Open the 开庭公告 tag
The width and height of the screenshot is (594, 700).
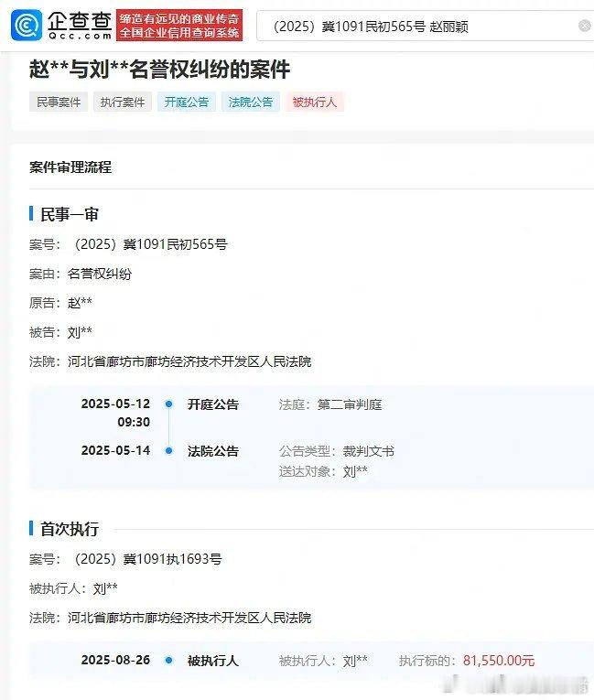(186, 102)
